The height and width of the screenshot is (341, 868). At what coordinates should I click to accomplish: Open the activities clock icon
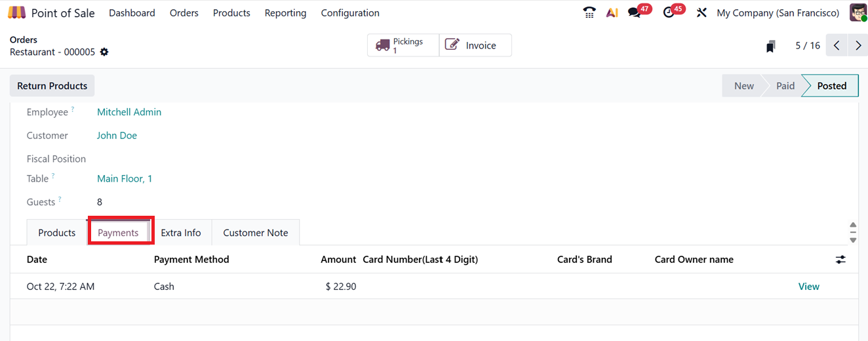pos(669,12)
